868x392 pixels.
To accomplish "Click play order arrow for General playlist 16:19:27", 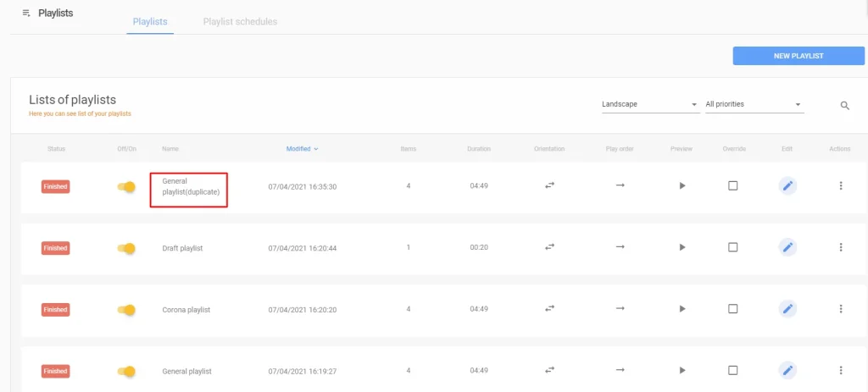I will pyautogui.click(x=620, y=369).
